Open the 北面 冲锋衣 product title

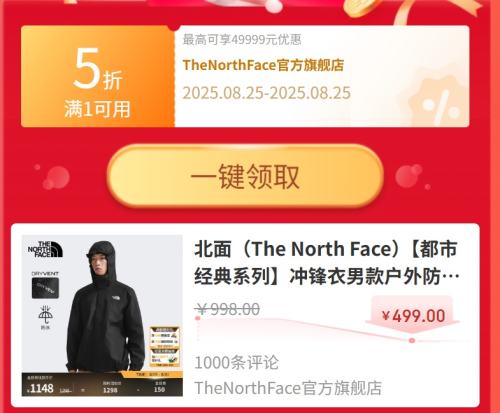coord(327,263)
